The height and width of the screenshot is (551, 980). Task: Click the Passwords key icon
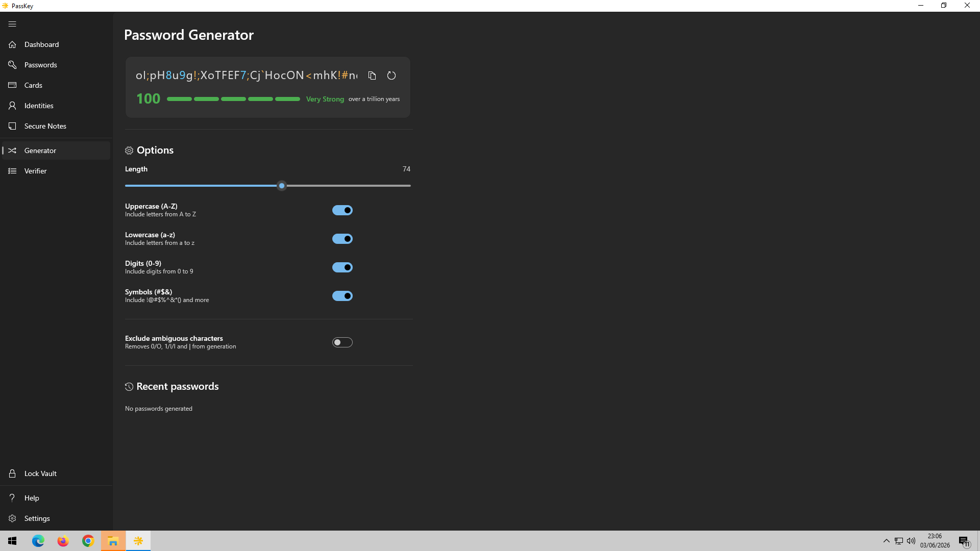pos(12,65)
